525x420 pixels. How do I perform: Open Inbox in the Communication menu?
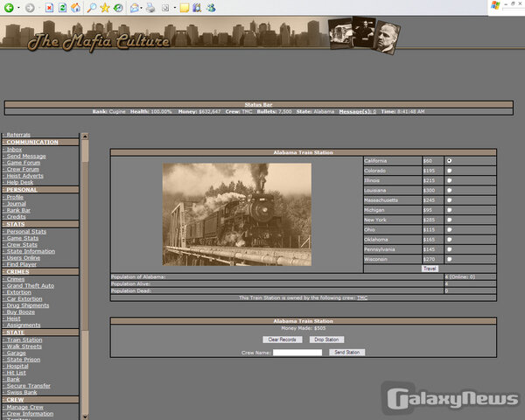14,150
